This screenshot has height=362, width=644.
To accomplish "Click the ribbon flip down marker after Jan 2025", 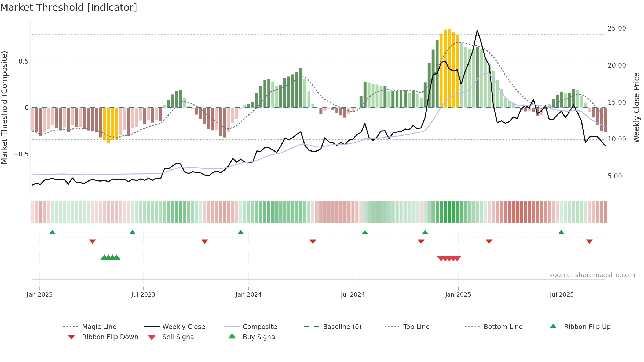I will 489,242.
